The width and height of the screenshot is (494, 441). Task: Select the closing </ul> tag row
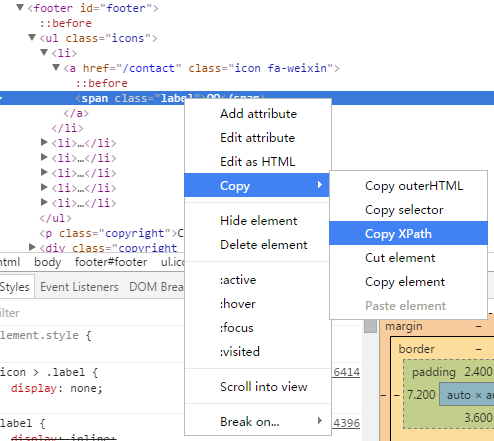[x=55, y=218]
